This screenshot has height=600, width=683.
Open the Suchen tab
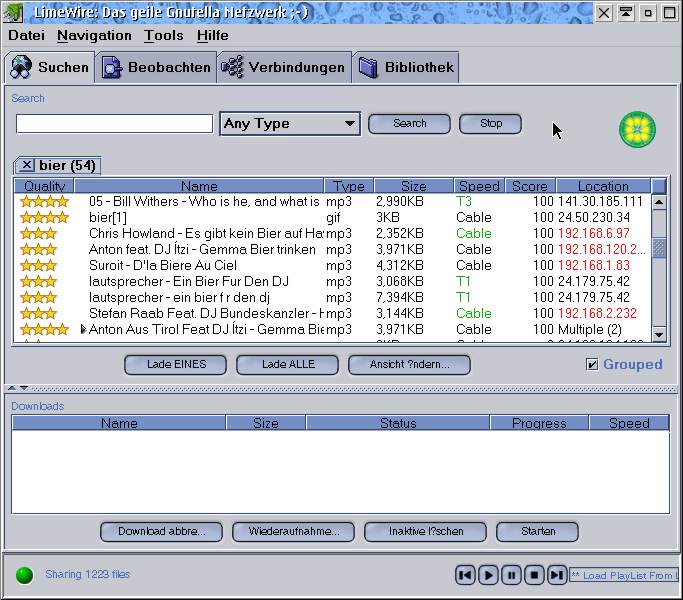coord(50,68)
